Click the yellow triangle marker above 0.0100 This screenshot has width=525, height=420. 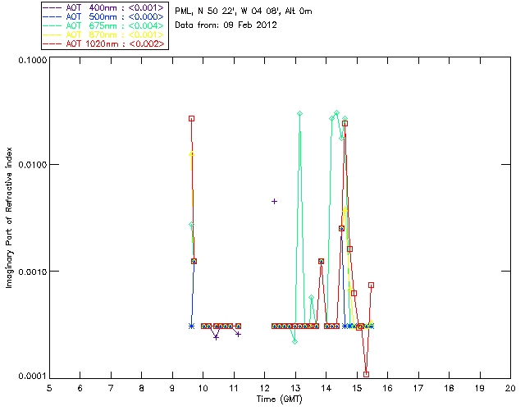point(191,153)
